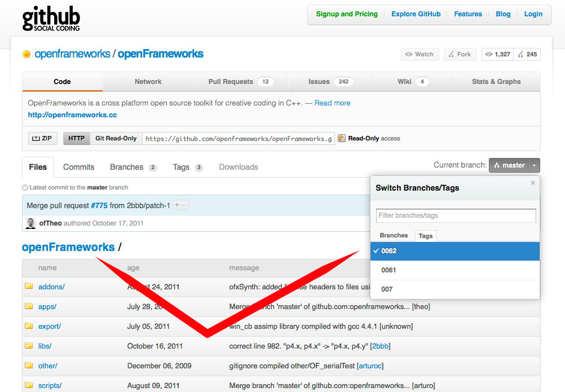This screenshot has width=565, height=392.
Task: Open pull request #775 link
Action: pos(99,205)
